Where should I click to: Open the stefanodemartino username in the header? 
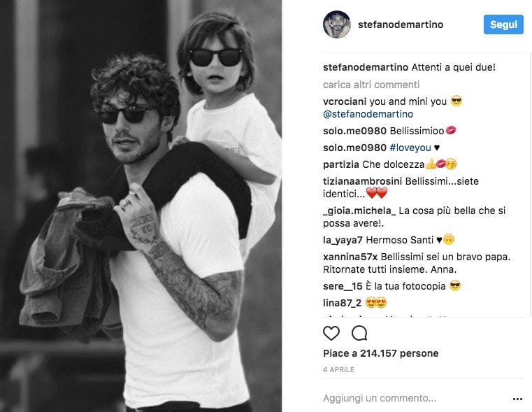(401, 24)
